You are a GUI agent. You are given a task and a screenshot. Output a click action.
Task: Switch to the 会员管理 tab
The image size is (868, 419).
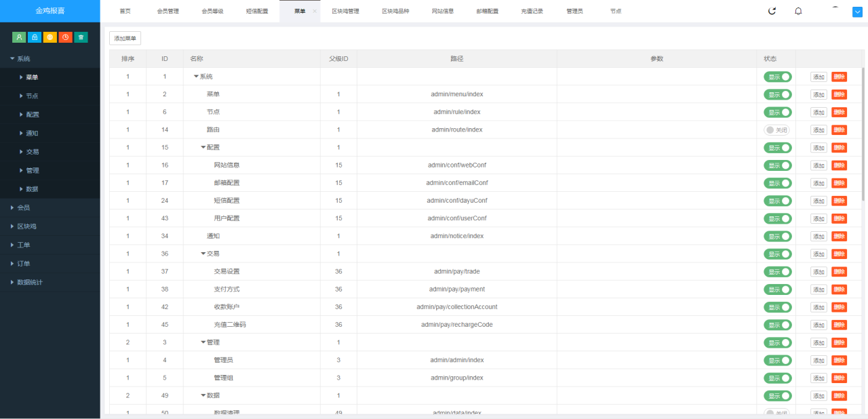click(x=167, y=12)
